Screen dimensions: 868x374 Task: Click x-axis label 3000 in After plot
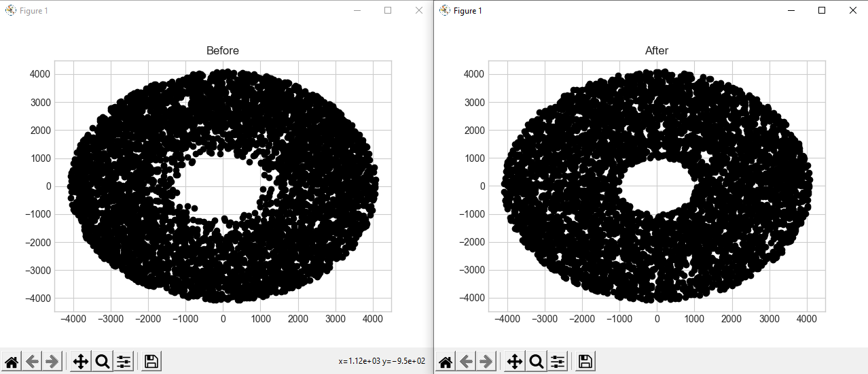tap(769, 319)
